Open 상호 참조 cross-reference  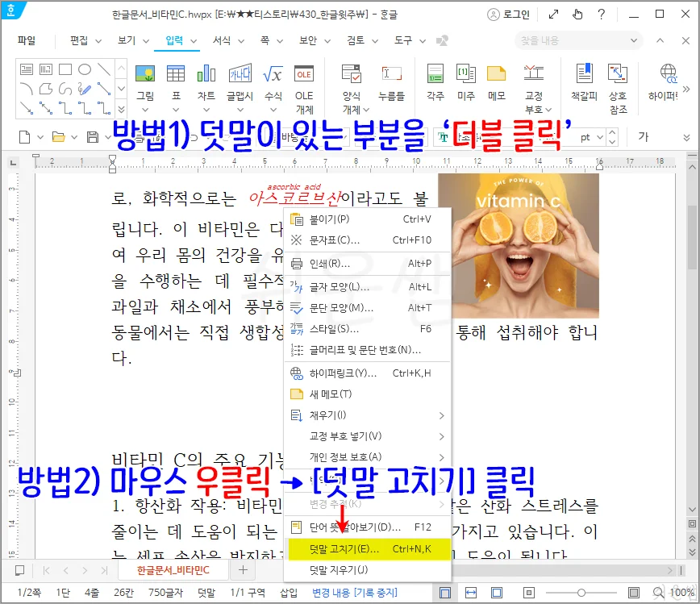coord(618,73)
